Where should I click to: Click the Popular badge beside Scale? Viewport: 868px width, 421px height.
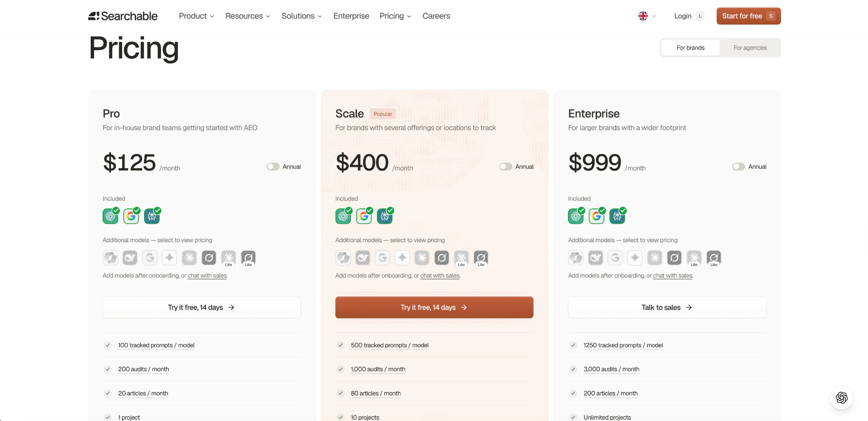click(383, 114)
